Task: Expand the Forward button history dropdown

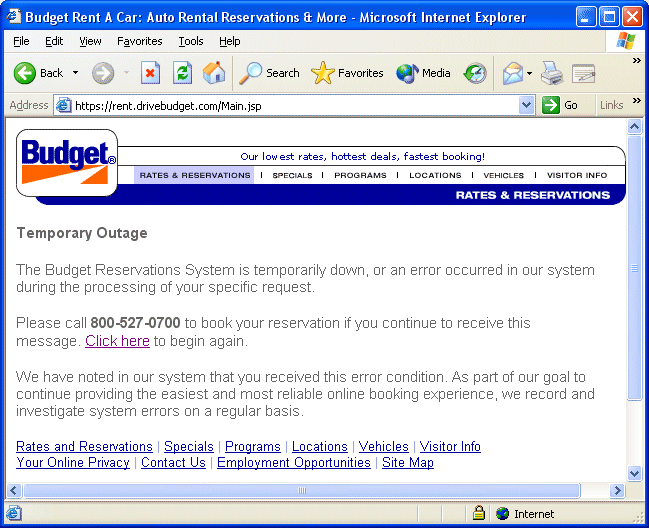Action: 126,73
